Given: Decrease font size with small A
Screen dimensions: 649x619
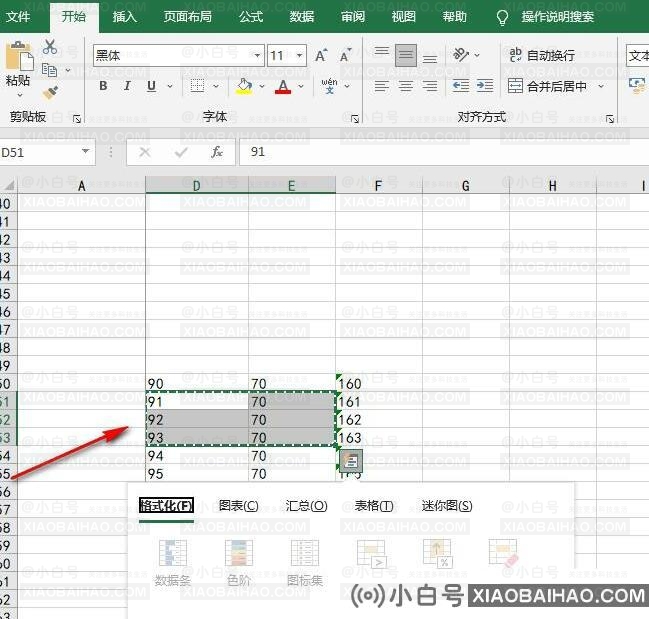Looking at the screenshot, I should (345, 55).
